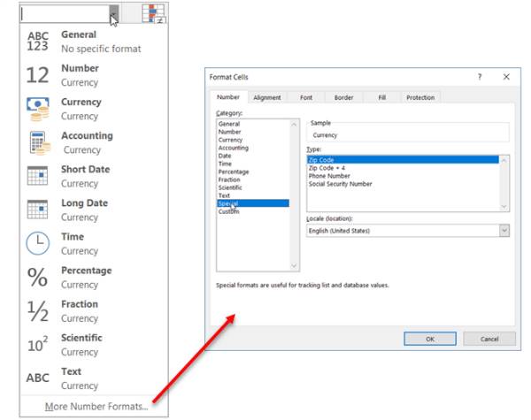Choose Phone Number type
This screenshot has width=531, height=420.
point(403,176)
